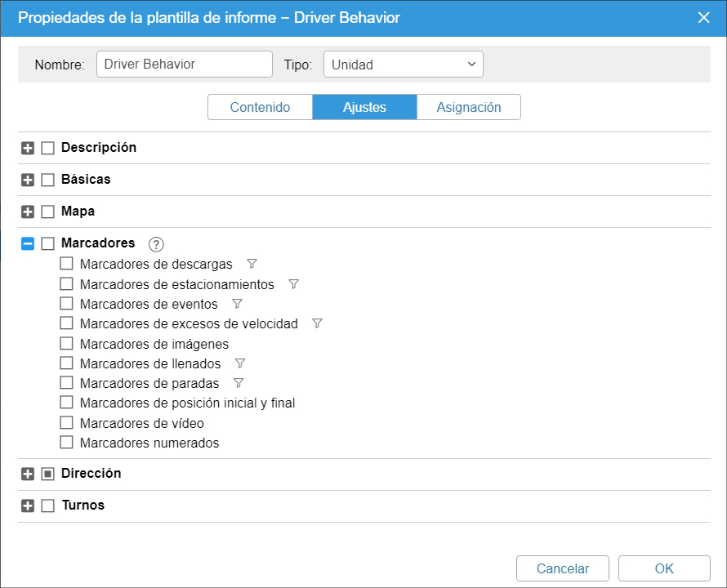Image resolution: width=727 pixels, height=588 pixels.
Task: Open the filter for Marcadores de eventos
Action: (237, 303)
